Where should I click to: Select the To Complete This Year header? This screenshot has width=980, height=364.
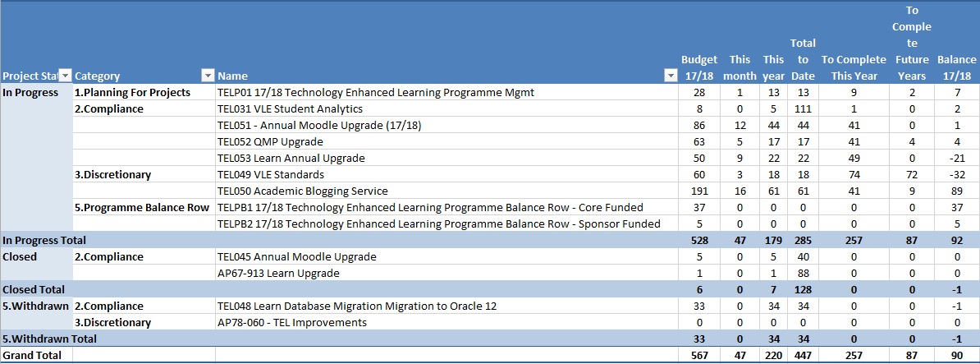[x=854, y=67]
